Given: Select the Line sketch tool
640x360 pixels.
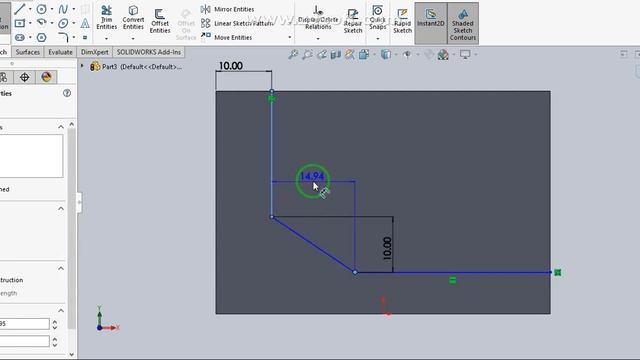Looking at the screenshot, I should tap(20, 9).
